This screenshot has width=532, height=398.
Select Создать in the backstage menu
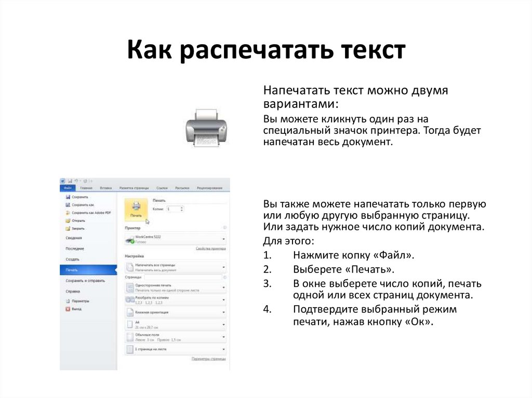[72, 259]
